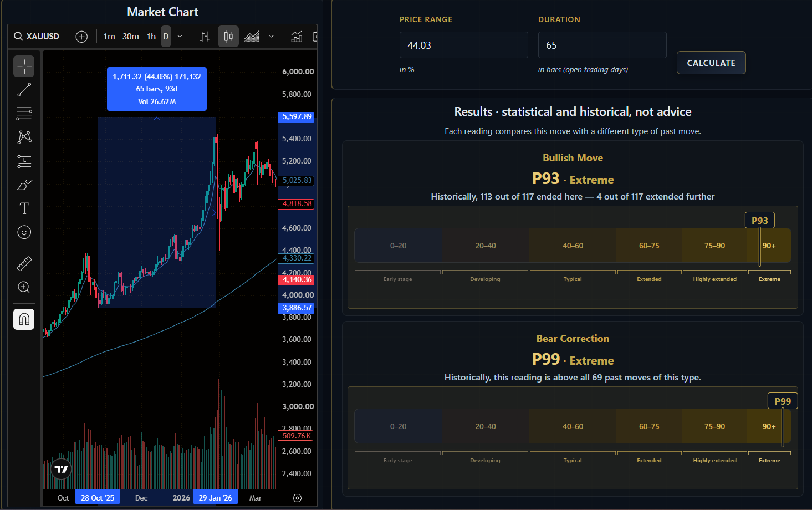The width and height of the screenshot is (812, 510).
Task: Expand the chart style dropdown
Action: point(271,37)
